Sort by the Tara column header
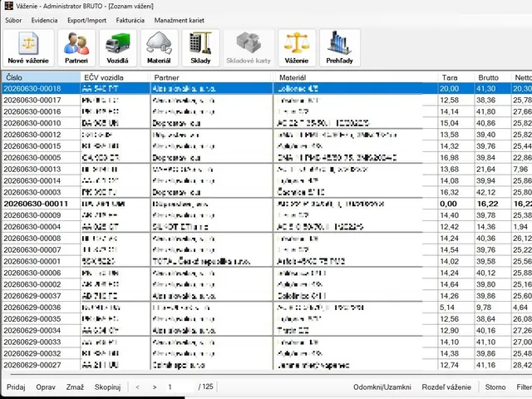 tap(456, 77)
